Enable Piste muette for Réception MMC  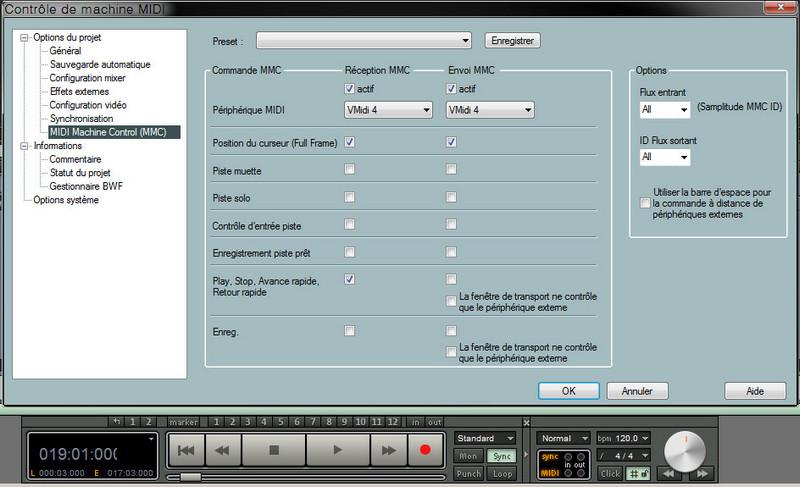click(349, 170)
